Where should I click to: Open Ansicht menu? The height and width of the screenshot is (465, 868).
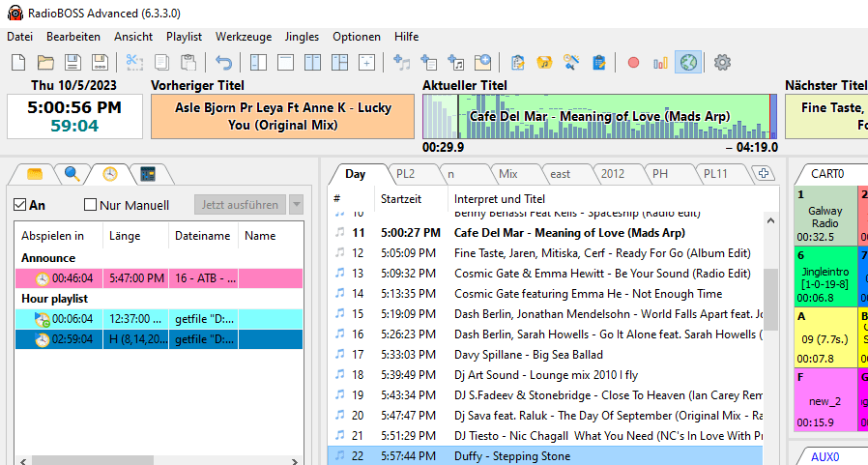(x=133, y=37)
